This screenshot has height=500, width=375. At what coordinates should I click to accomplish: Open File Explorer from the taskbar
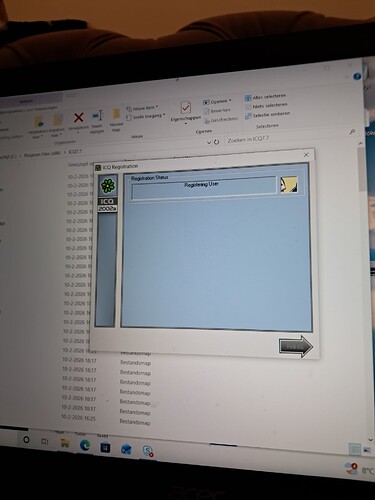point(64,443)
